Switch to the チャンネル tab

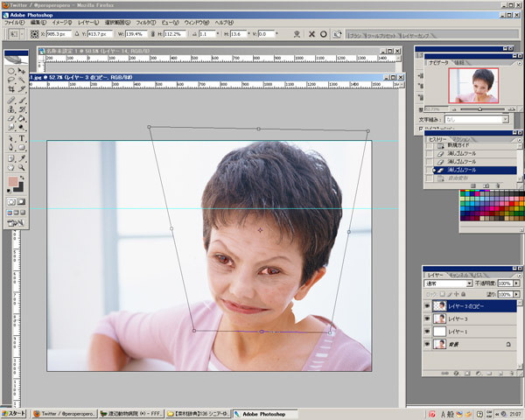click(x=458, y=276)
